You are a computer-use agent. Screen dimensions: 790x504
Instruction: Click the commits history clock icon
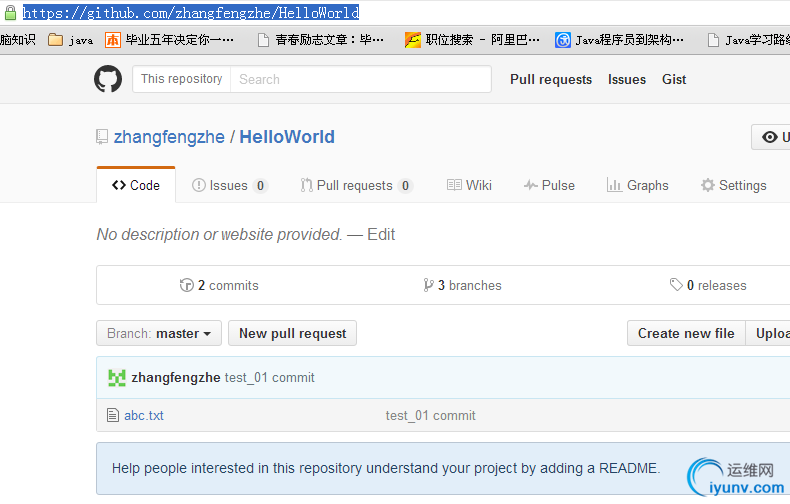pos(186,285)
